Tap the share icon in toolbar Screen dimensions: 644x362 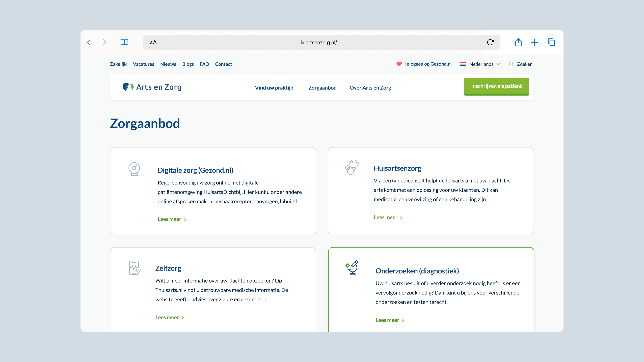click(518, 42)
